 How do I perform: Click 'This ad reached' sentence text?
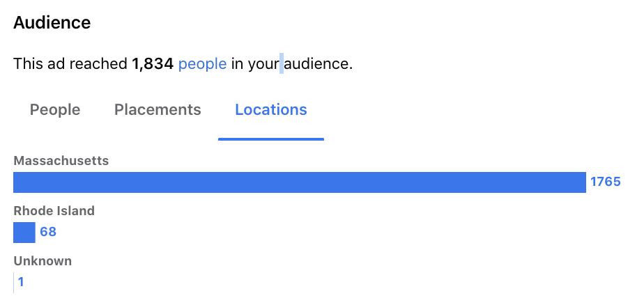(70, 64)
